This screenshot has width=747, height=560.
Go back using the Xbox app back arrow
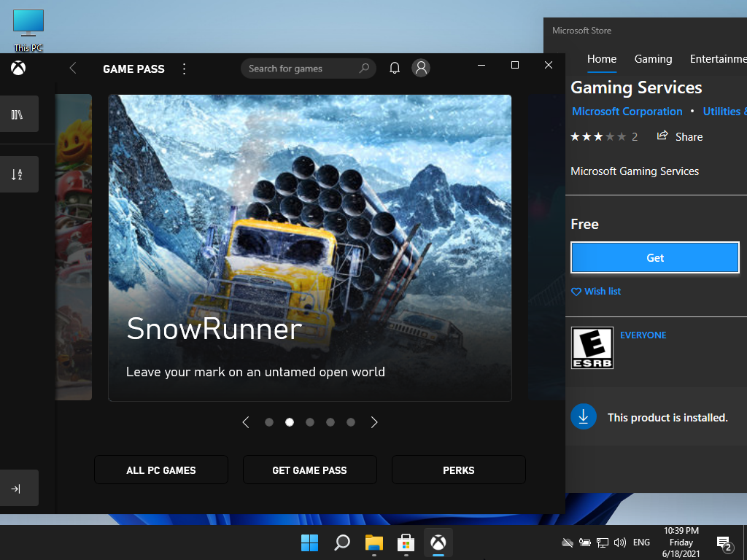click(x=73, y=68)
